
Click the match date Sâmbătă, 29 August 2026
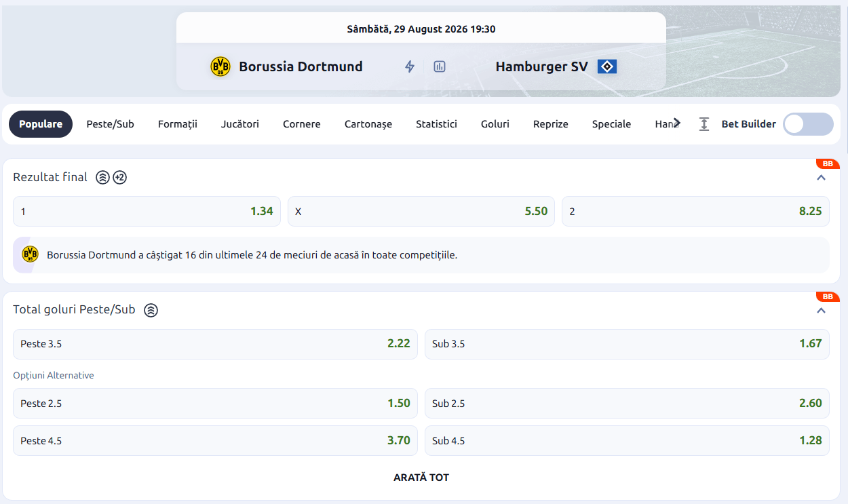coord(421,29)
